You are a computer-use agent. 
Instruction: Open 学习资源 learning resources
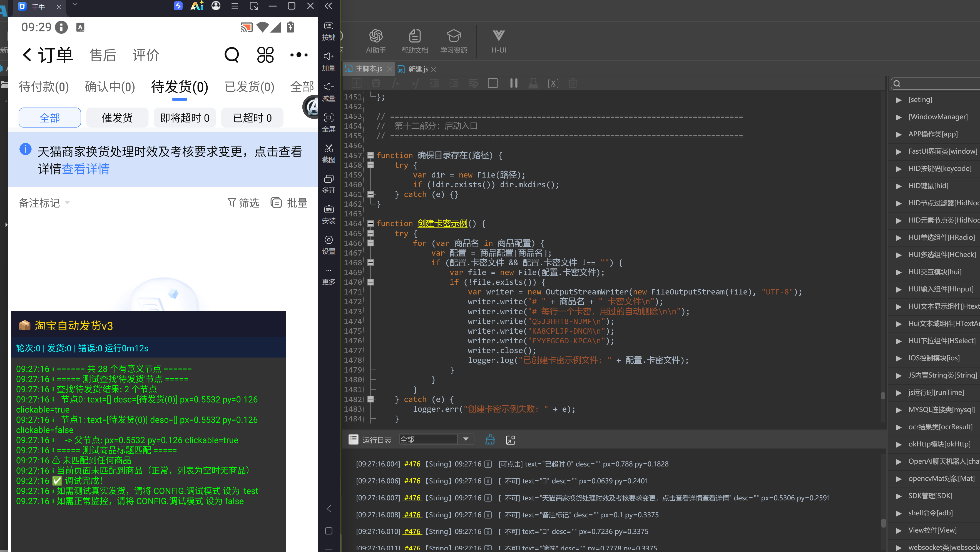point(454,41)
